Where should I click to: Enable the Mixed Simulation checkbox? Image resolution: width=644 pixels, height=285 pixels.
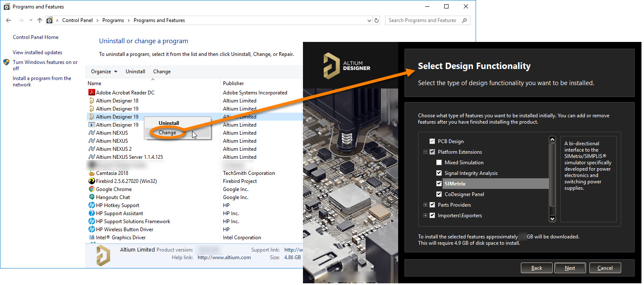(x=439, y=163)
